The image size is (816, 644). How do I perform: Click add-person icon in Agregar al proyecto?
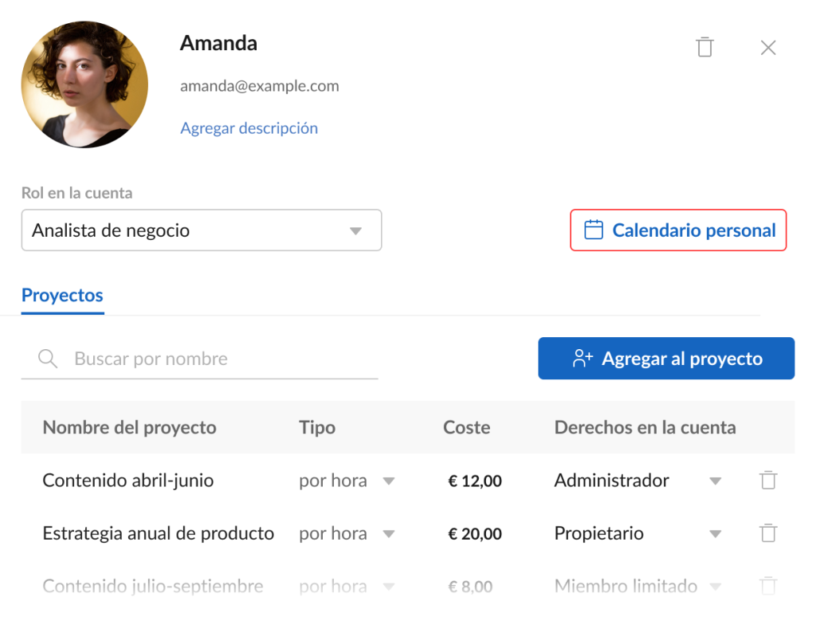pyautogui.click(x=583, y=358)
